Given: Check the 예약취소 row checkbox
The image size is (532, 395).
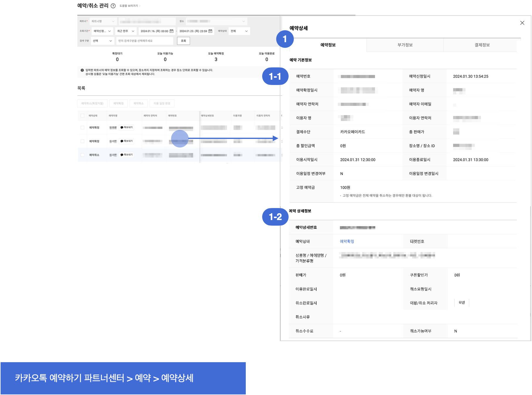Looking at the screenshot, I should pos(82,155).
